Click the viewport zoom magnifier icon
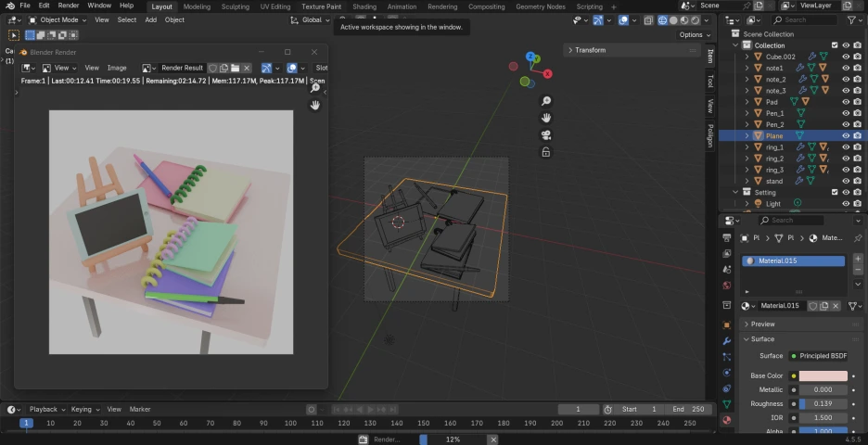This screenshot has width=868, height=445. 546,101
